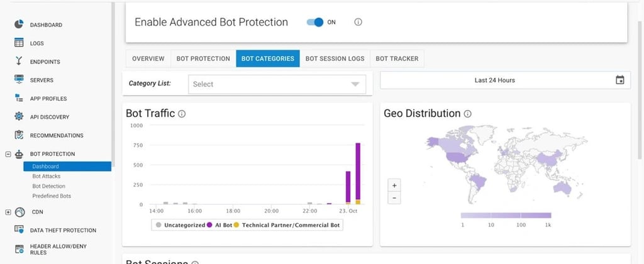Click the Servers rack icon
Image resolution: width=644 pixels, height=264 pixels.
click(19, 80)
